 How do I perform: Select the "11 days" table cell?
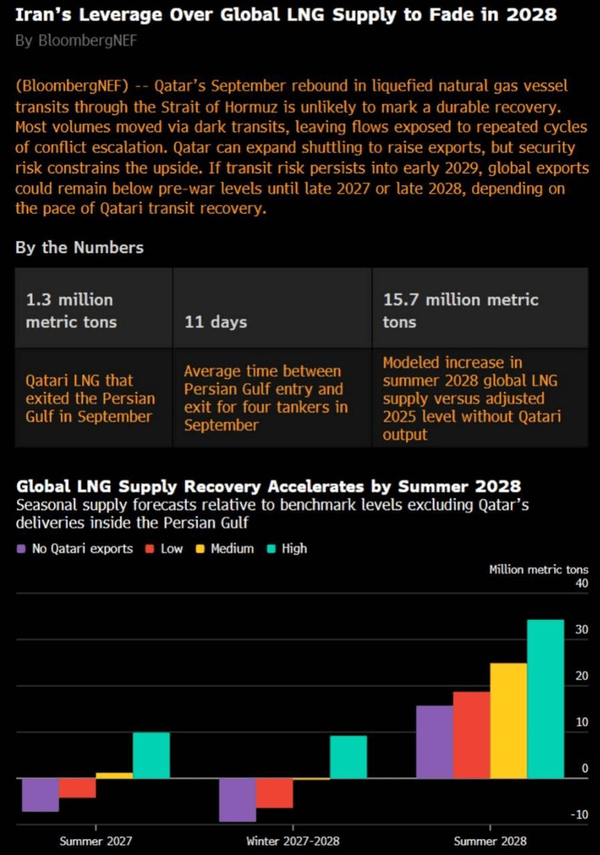click(273, 308)
